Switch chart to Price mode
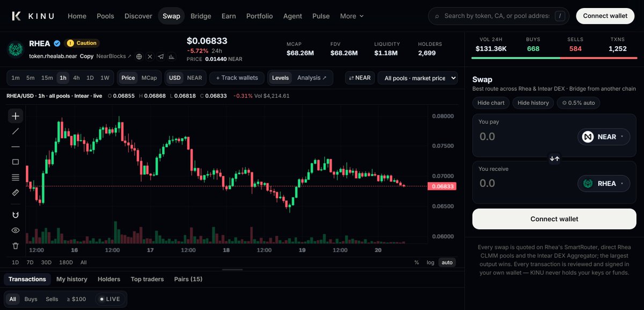 128,78
